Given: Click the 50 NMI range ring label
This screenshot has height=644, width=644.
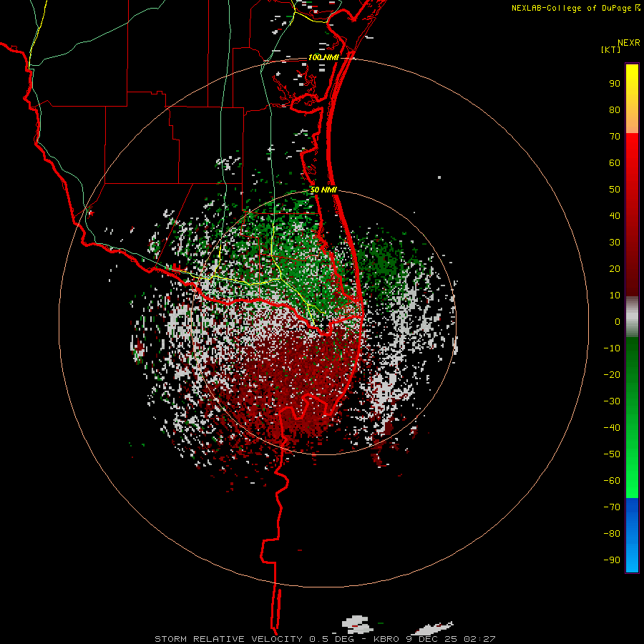Looking at the screenshot, I should coord(323,190).
